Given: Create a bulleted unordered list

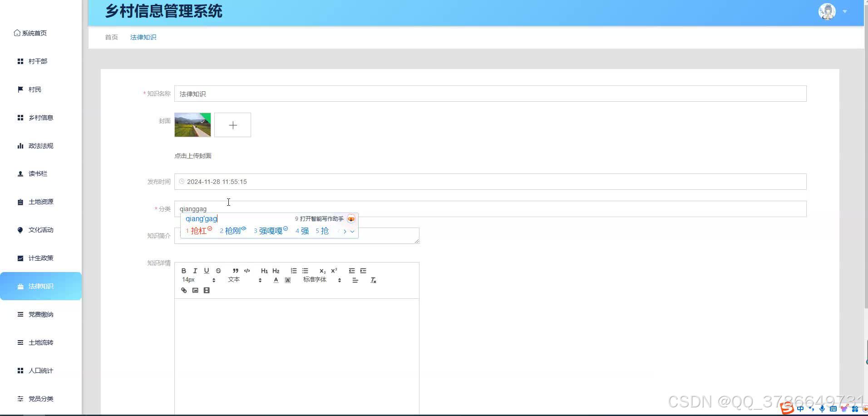Looking at the screenshot, I should [305, 271].
